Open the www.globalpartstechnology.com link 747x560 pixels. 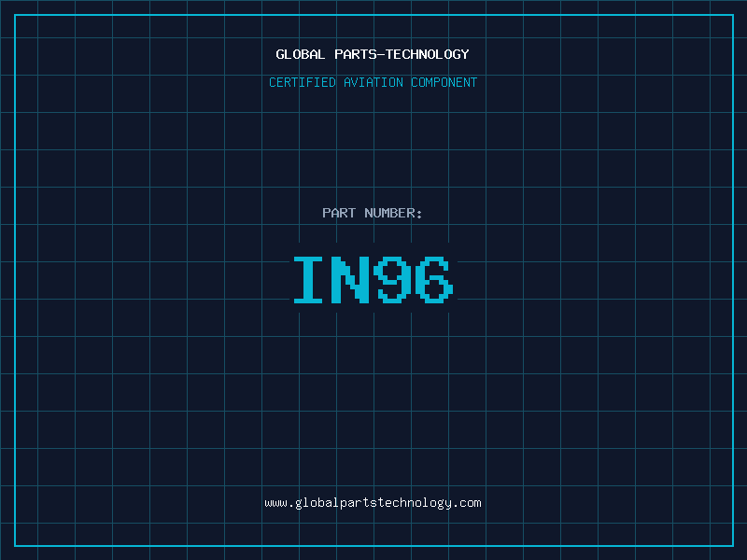click(373, 503)
